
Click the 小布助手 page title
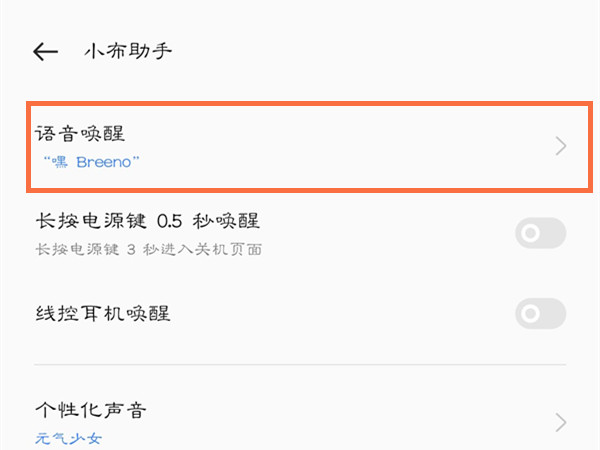127,51
